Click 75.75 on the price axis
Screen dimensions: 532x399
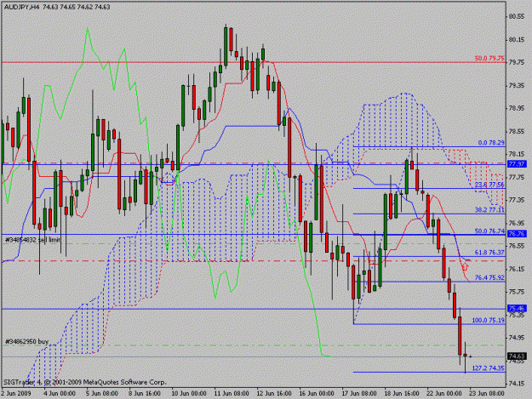click(x=517, y=292)
